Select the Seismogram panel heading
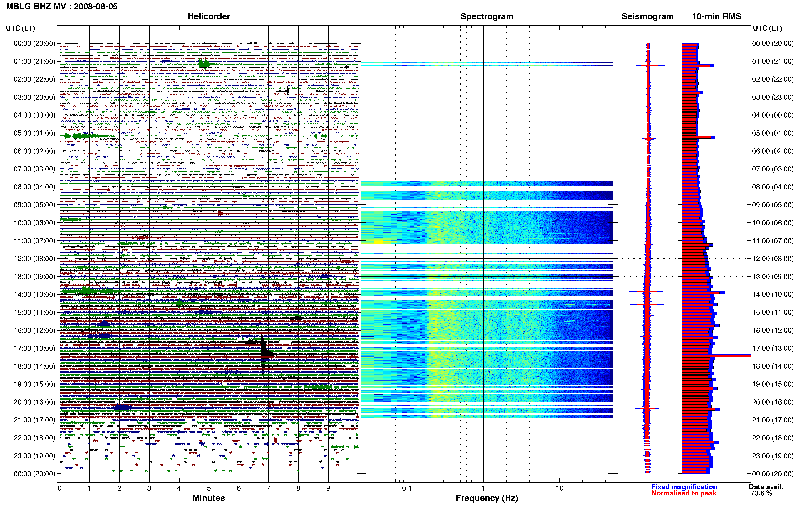 coord(647,16)
